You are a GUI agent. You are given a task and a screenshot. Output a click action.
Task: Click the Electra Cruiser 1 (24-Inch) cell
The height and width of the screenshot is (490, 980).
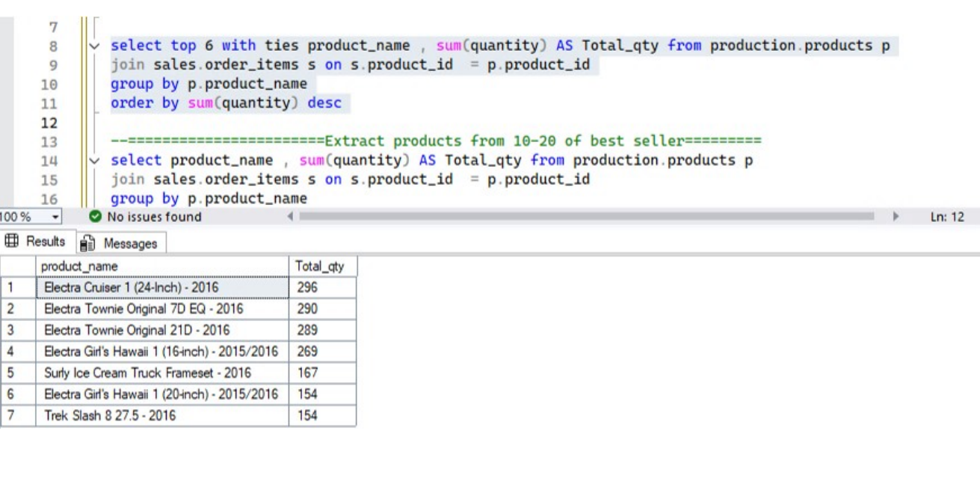click(x=161, y=287)
